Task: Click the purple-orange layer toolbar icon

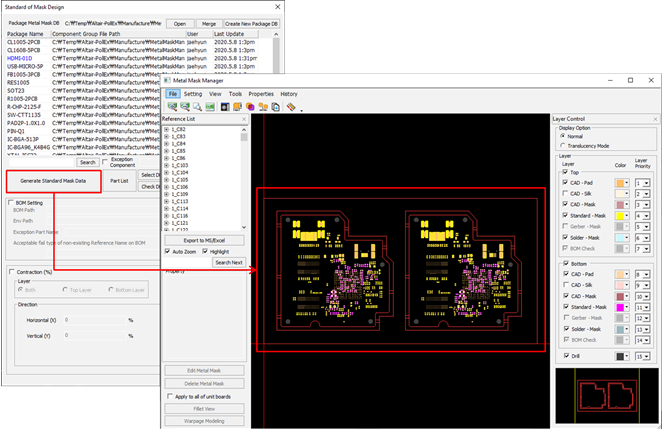Action: click(250, 106)
